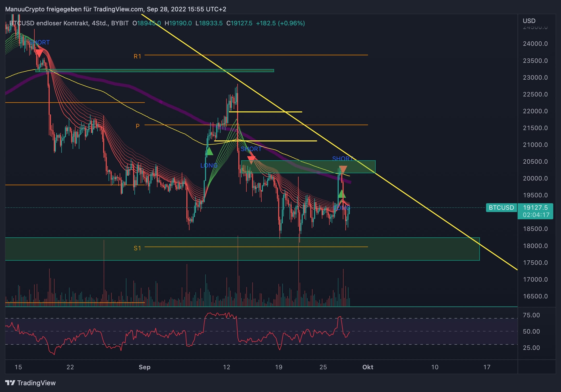Click the 22 date label on time axis
The image size is (561, 392).
click(70, 367)
